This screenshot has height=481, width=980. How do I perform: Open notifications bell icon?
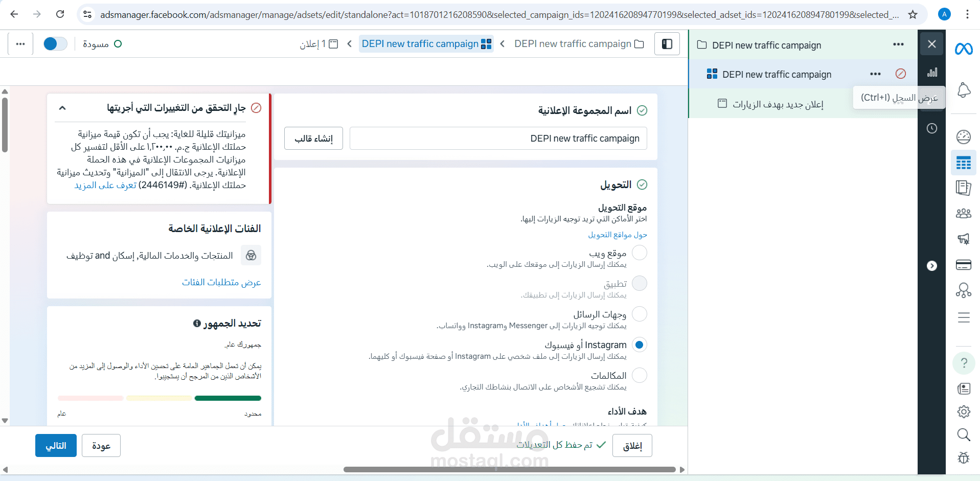(964, 90)
